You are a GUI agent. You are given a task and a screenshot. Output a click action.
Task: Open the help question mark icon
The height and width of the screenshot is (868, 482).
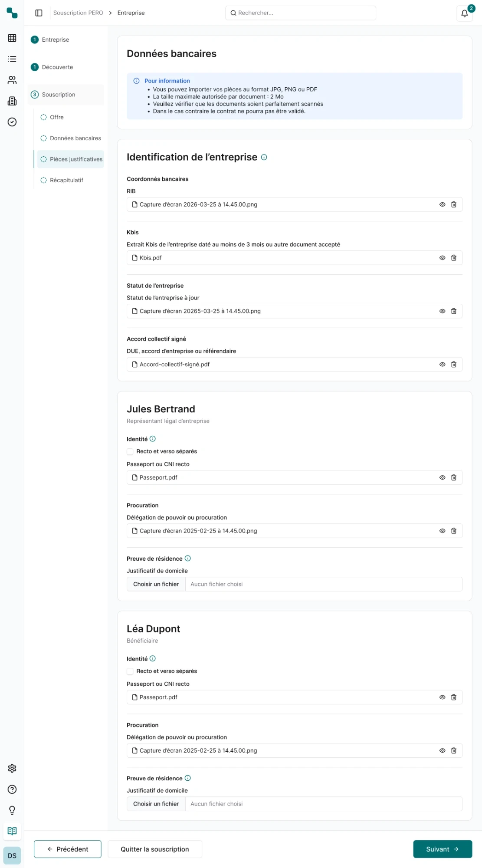point(12,789)
